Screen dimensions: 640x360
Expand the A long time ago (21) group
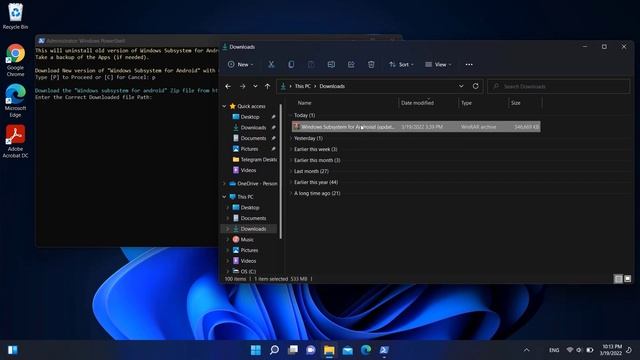[291, 193]
